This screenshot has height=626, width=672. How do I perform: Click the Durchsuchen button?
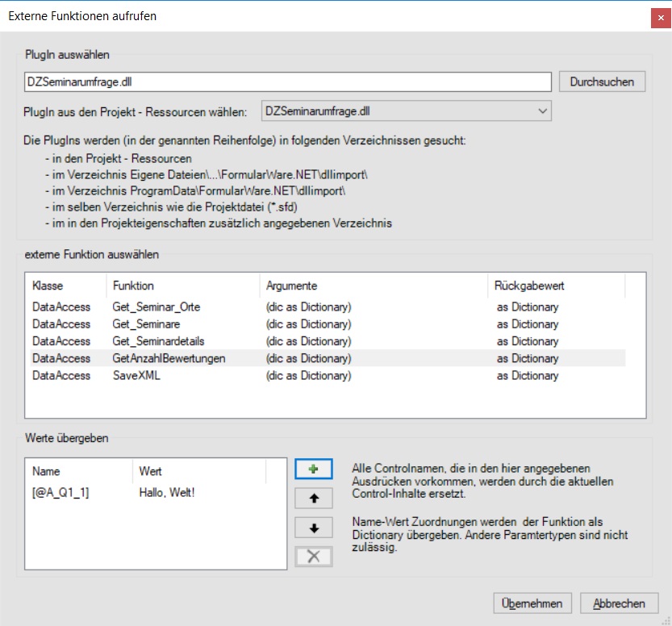pos(602,81)
